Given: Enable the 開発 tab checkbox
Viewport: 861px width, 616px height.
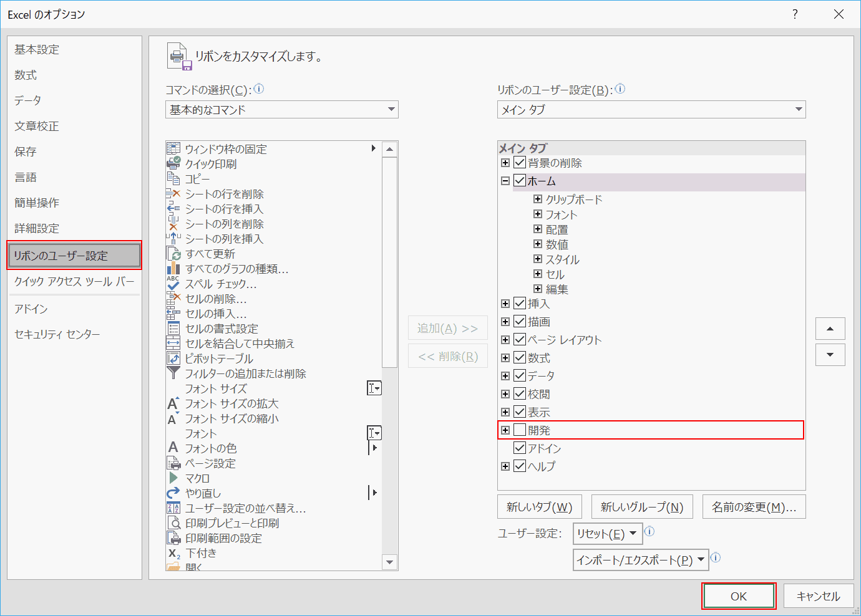Looking at the screenshot, I should (x=520, y=430).
